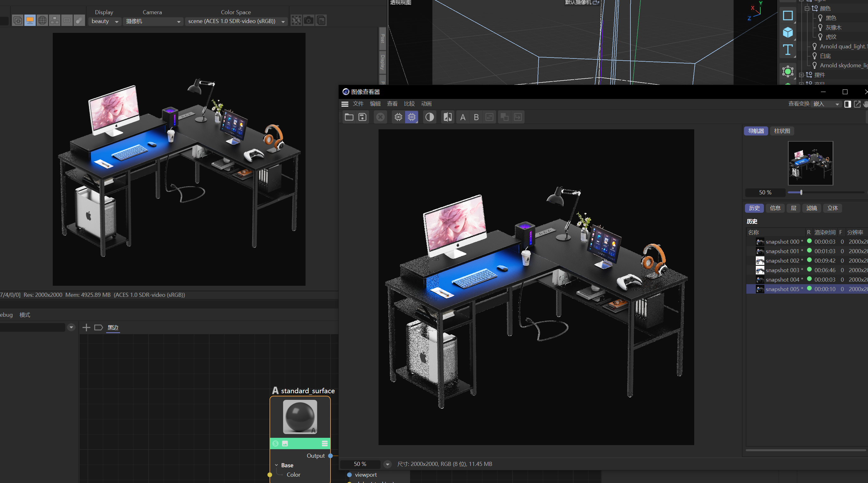Select the 层 tab
This screenshot has width=868, height=483.
coord(793,208)
